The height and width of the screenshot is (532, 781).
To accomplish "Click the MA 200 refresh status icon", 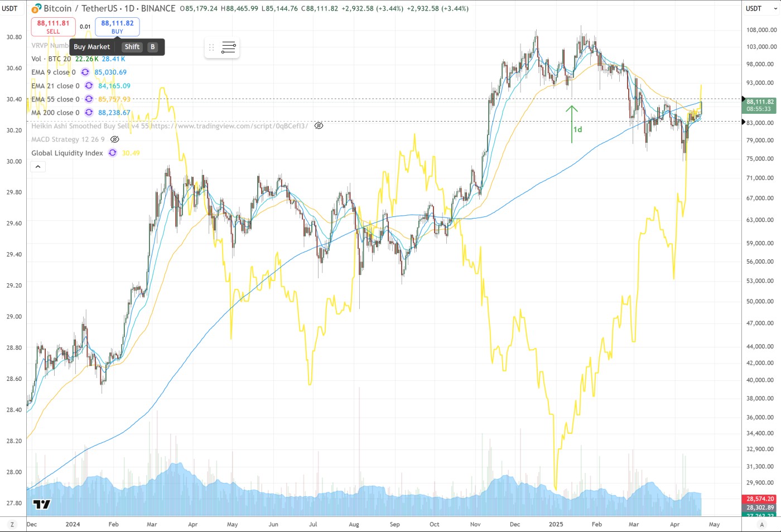I will coord(89,113).
